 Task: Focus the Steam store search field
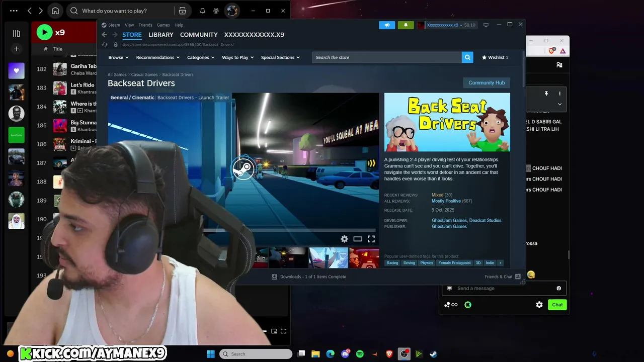(x=387, y=57)
